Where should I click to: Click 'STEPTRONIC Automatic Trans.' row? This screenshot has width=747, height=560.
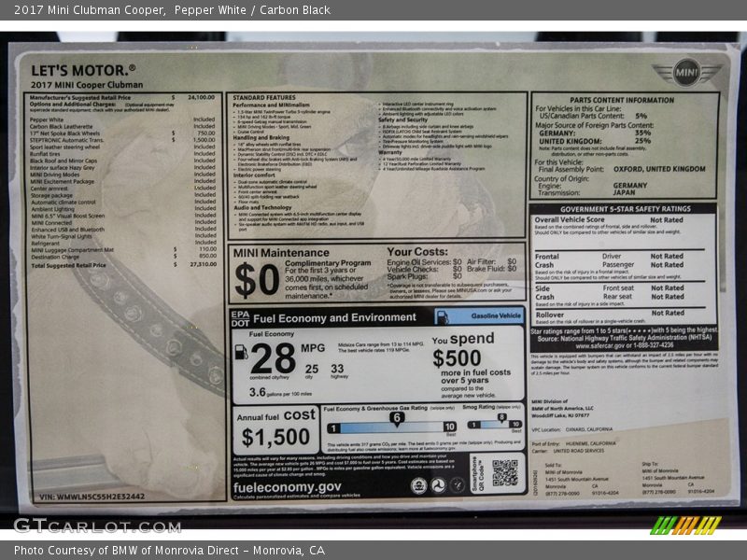[122, 140]
